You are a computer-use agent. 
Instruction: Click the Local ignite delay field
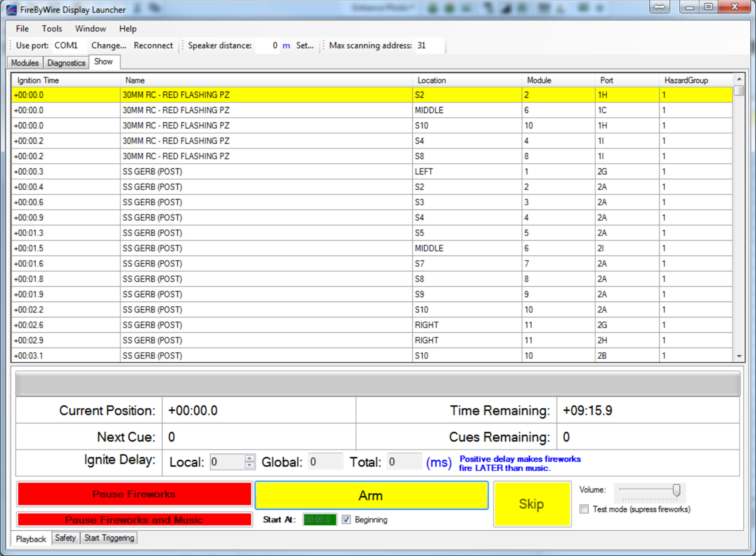click(x=227, y=462)
